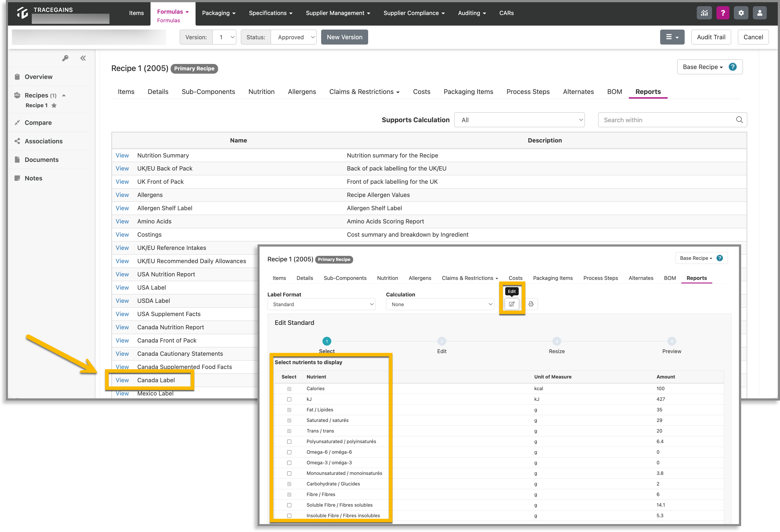Collapse the sidebar with double chevron icon
780x532 pixels.
[x=83, y=58]
